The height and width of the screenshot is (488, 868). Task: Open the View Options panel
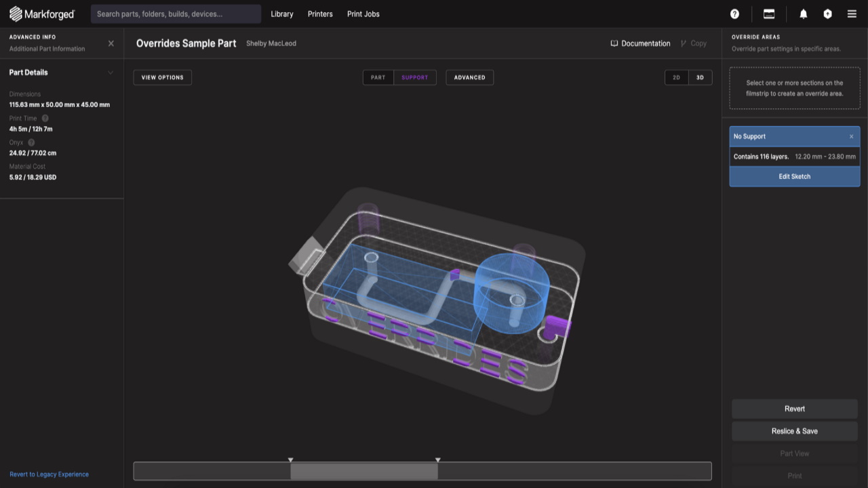[x=162, y=77]
